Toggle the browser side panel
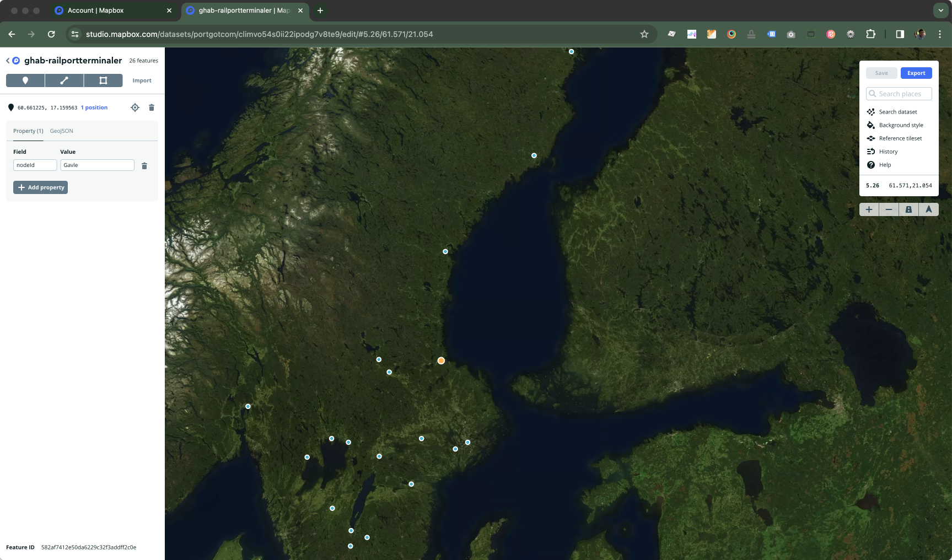 tap(900, 34)
